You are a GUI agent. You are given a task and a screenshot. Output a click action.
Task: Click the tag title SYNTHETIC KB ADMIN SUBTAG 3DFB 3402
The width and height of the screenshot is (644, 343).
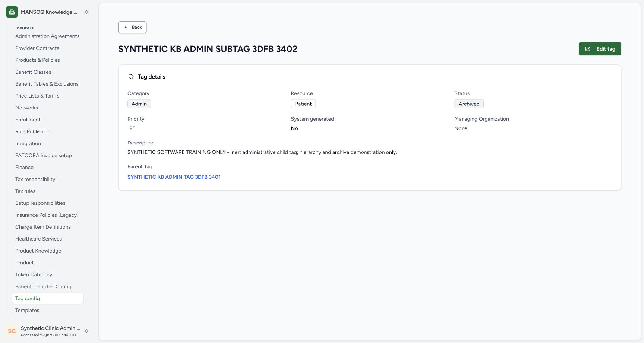tap(208, 49)
